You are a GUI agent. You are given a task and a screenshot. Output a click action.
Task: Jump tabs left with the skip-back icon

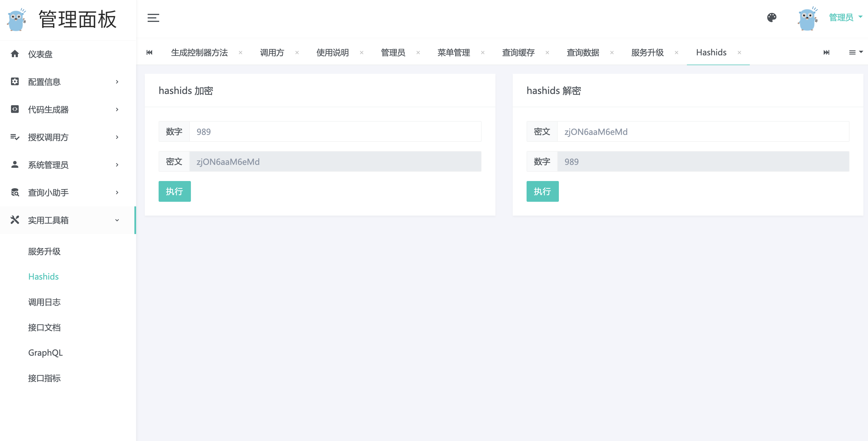(x=149, y=52)
